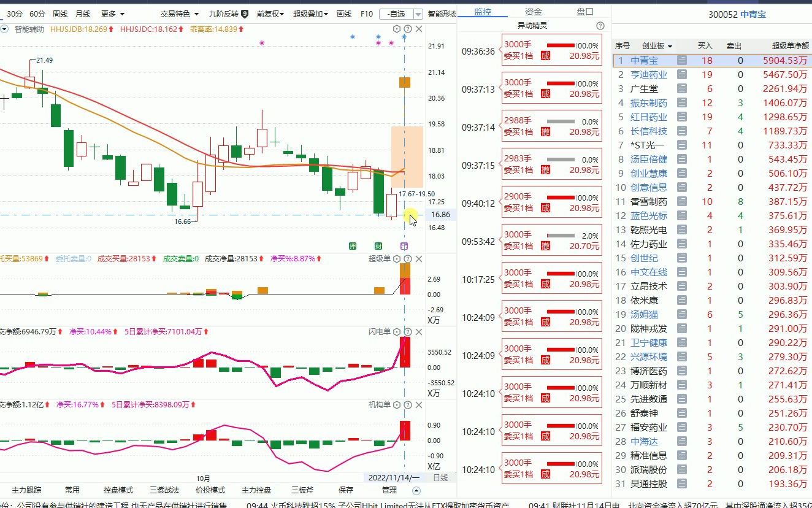
Task: Open the 自选 combo box arrow
Action: pyautogui.click(x=418, y=13)
